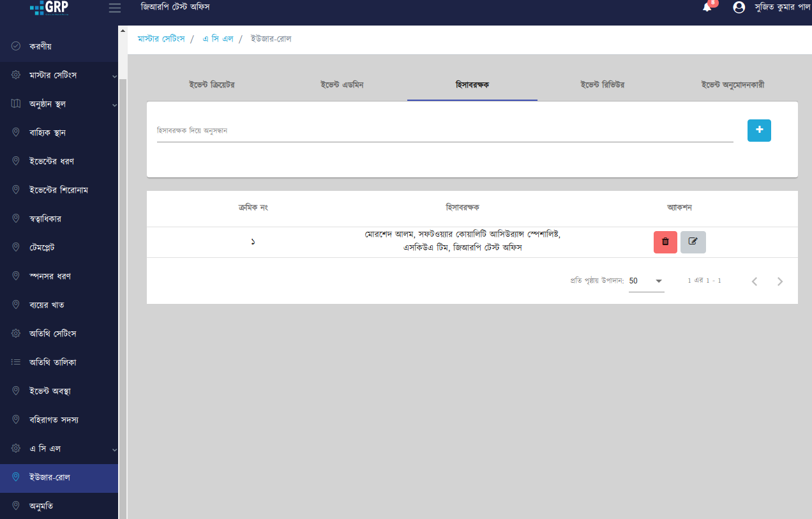Screen dimensions: 812x519
Task: Click sidebar scrollbar up arrow
Action: coord(123,31)
